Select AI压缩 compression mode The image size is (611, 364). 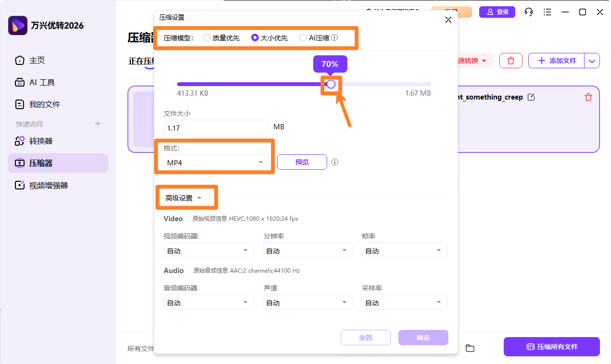[314, 38]
